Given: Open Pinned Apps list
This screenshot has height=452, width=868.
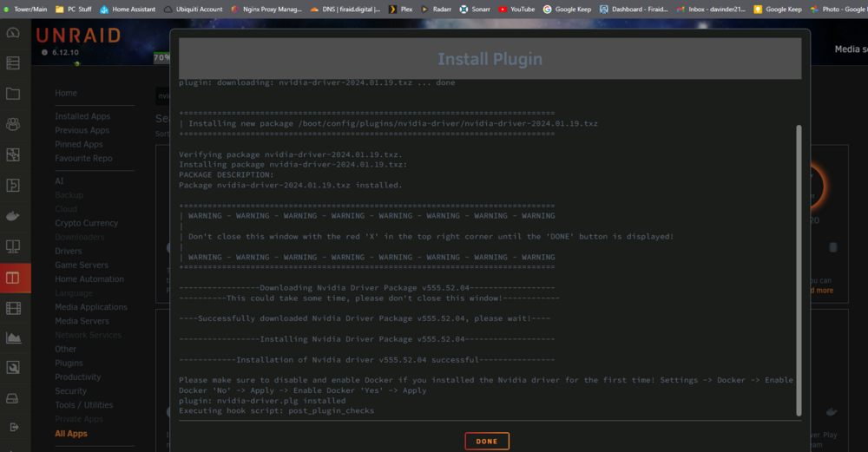Looking at the screenshot, I should tap(79, 144).
